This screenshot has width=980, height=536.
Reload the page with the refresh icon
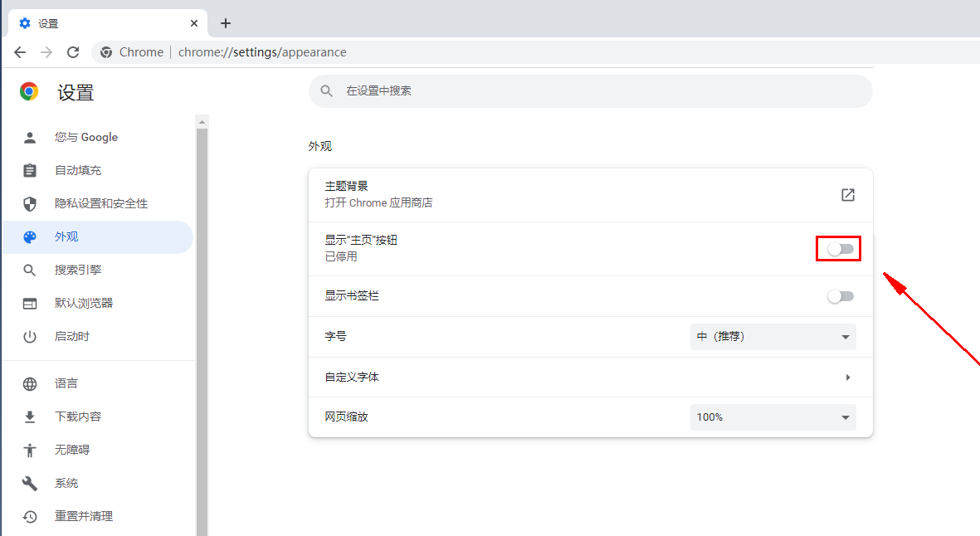pyautogui.click(x=73, y=52)
